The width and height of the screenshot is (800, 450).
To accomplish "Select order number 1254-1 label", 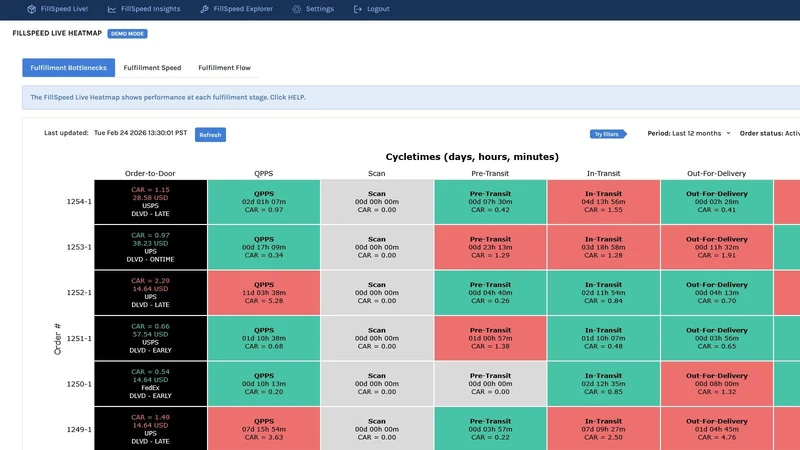I will 79,202.
